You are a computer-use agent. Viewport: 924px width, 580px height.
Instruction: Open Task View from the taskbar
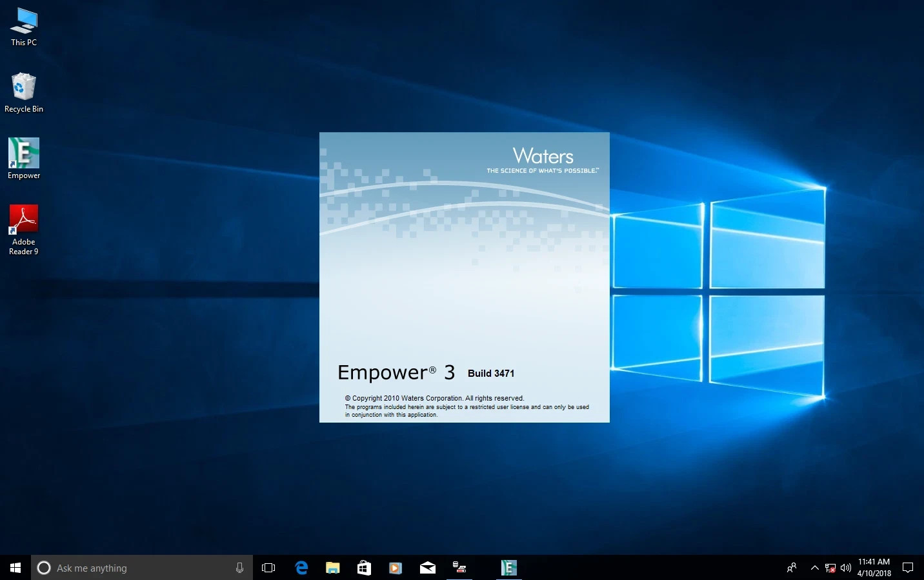point(268,568)
